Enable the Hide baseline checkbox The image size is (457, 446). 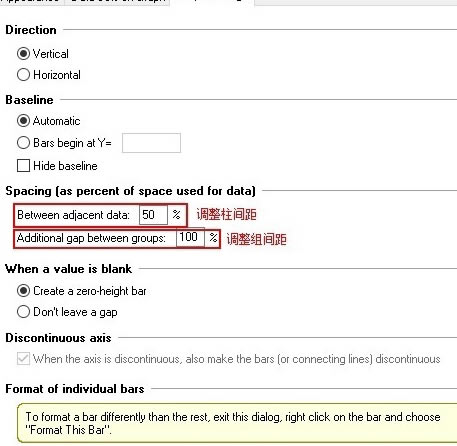(x=23, y=166)
